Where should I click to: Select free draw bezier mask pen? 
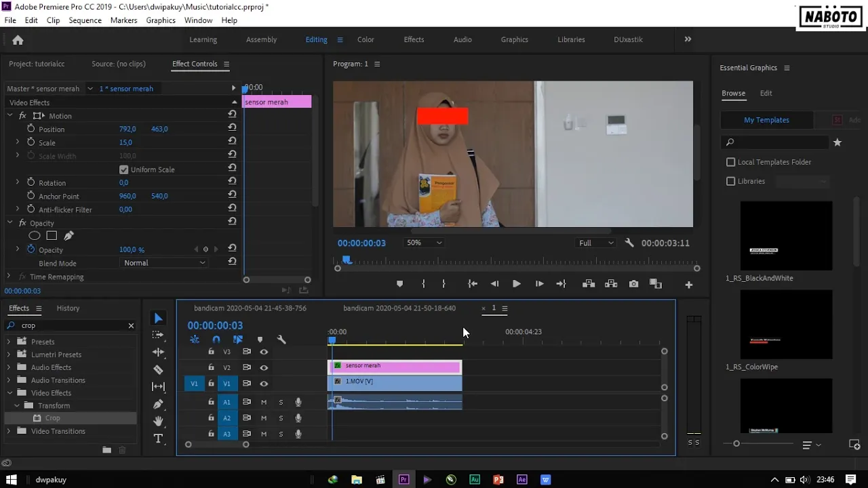(x=68, y=236)
